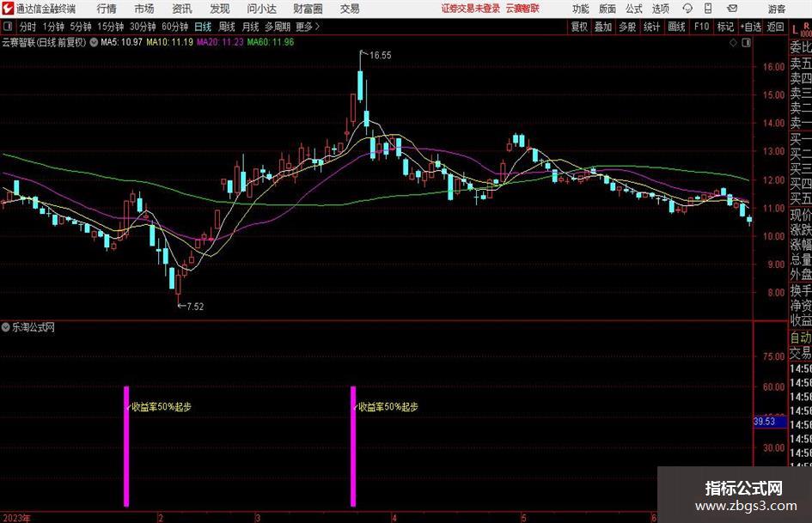Open the envelope messages icon

click(x=732, y=9)
